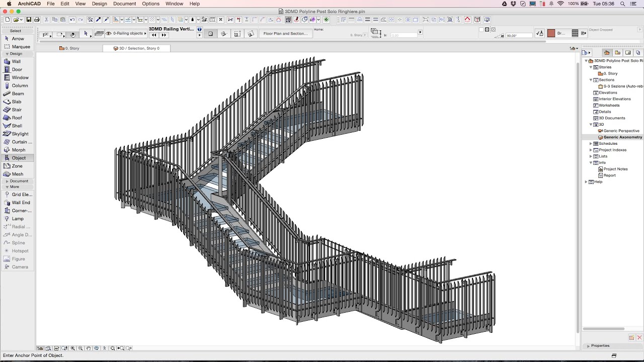The image size is (644, 362).
Task: Select the Beam tool
Action: coord(17,94)
